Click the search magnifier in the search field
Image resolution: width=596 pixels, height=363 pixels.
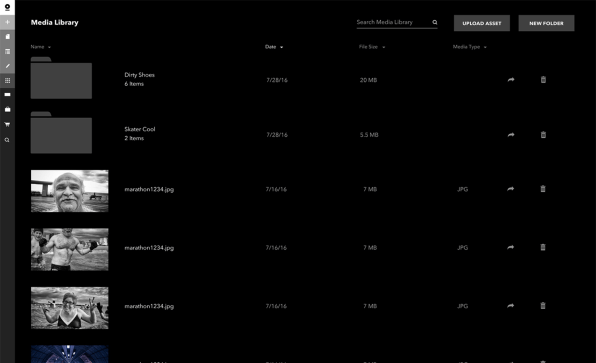coord(435,22)
